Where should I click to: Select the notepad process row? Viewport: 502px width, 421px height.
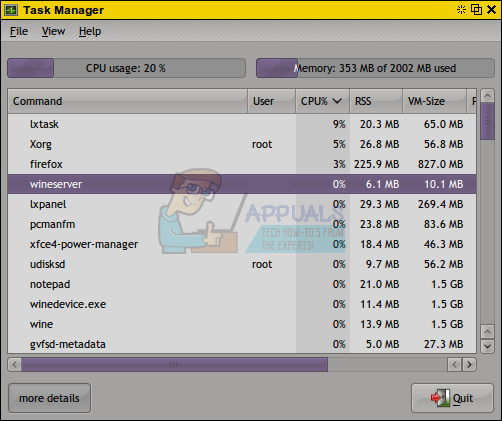[x=242, y=284]
